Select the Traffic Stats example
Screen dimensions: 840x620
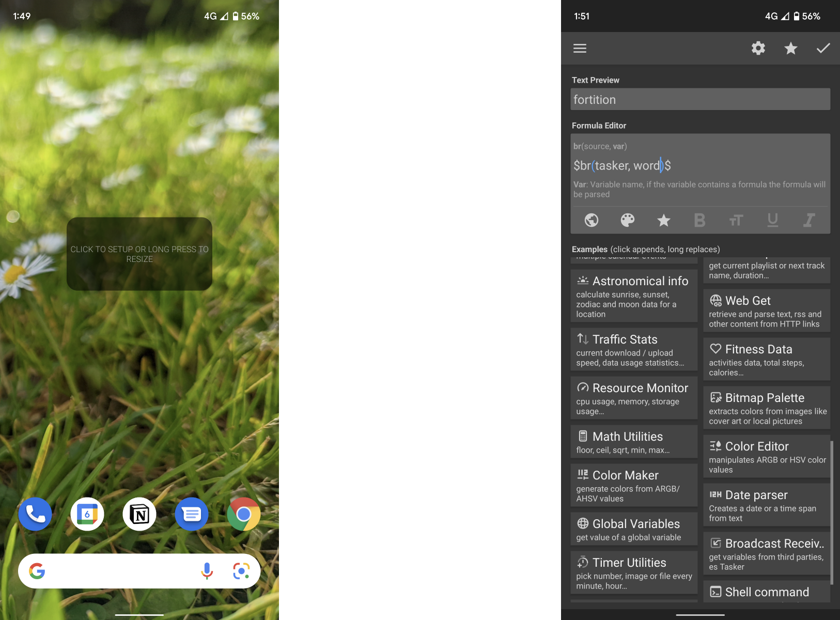coord(634,350)
